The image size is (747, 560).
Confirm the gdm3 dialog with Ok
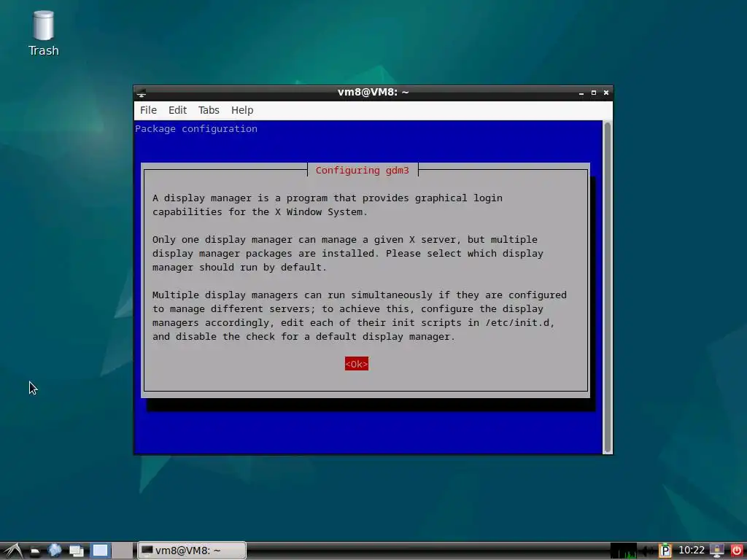(356, 364)
